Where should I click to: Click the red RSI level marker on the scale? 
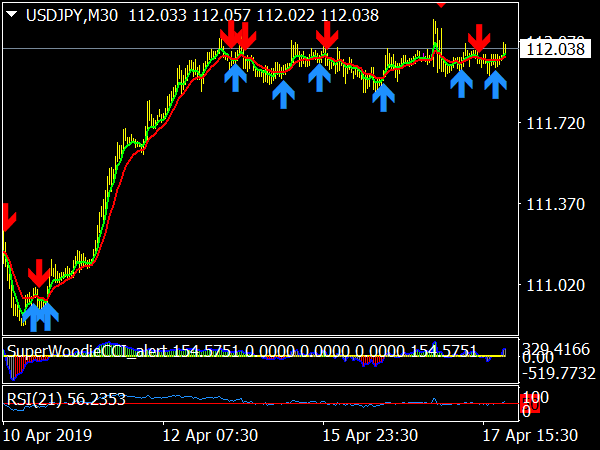[530, 404]
